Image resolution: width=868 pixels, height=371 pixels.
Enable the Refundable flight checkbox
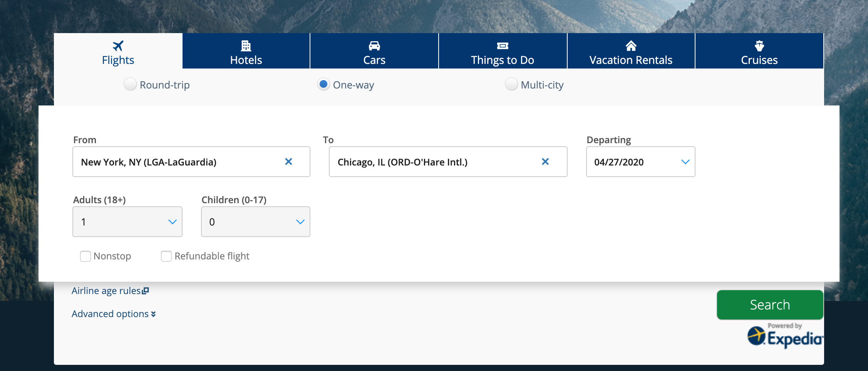click(x=166, y=256)
